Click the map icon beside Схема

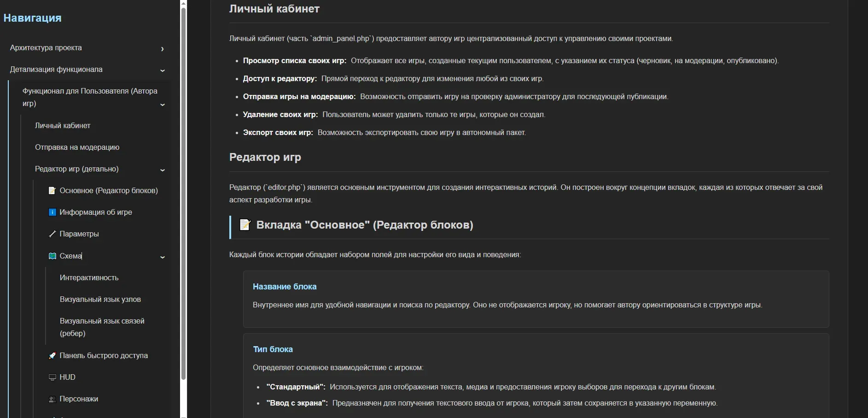[52, 256]
